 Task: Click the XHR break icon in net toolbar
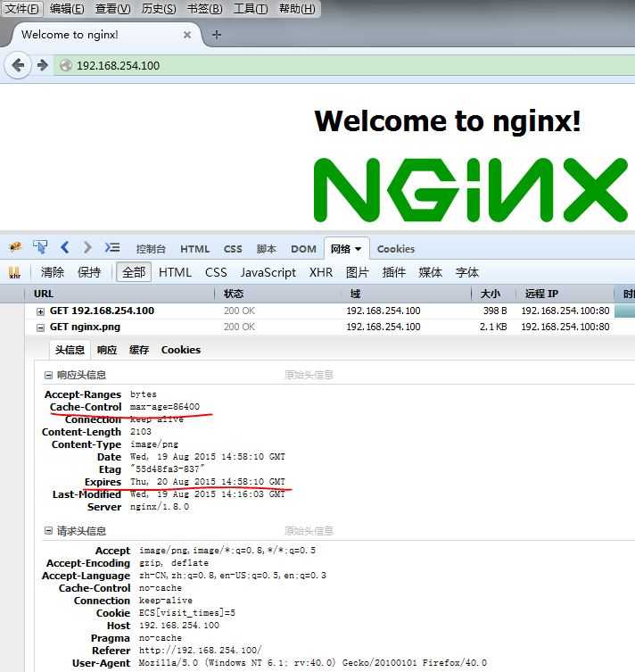[x=14, y=272]
